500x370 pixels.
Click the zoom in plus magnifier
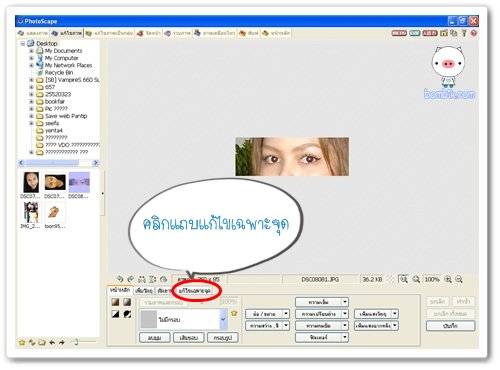[x=448, y=279]
